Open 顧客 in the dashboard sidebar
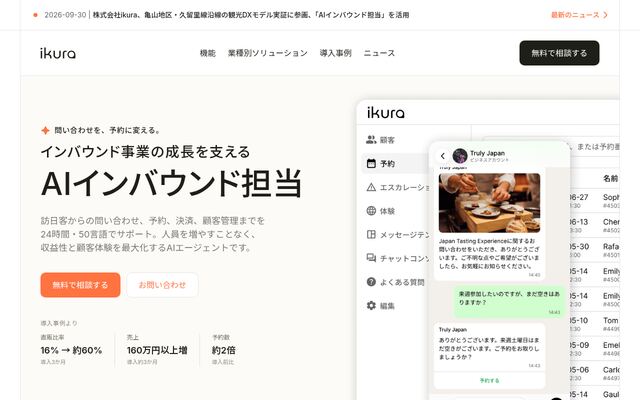Screen dimensions: 640x400 click(x=387, y=140)
